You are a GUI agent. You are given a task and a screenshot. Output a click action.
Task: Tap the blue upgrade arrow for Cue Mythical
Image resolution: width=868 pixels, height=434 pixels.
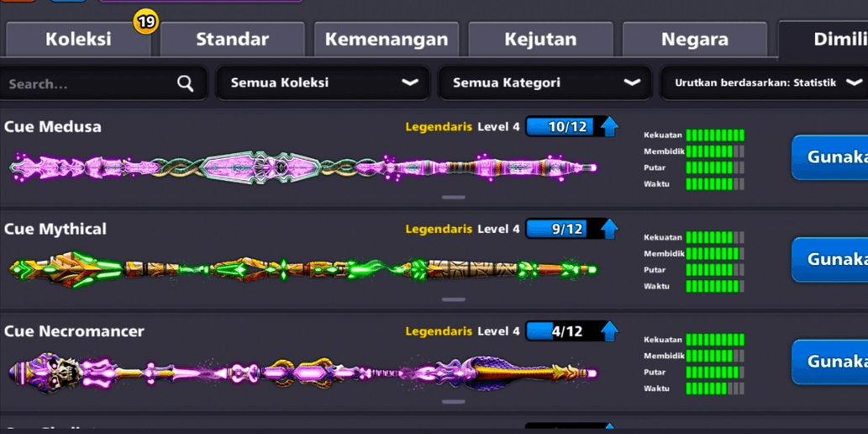click(x=609, y=229)
